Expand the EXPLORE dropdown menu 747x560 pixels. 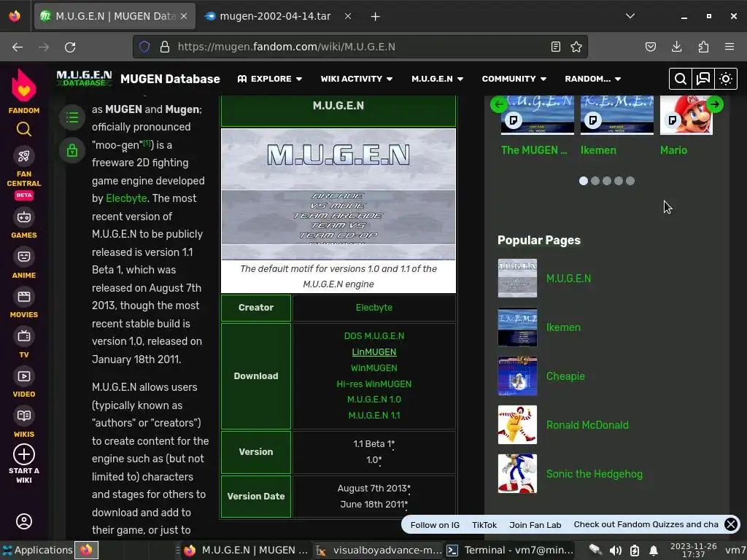(270, 79)
